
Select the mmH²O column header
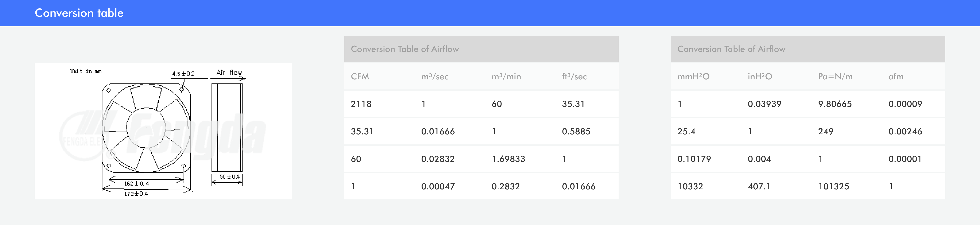(693, 76)
